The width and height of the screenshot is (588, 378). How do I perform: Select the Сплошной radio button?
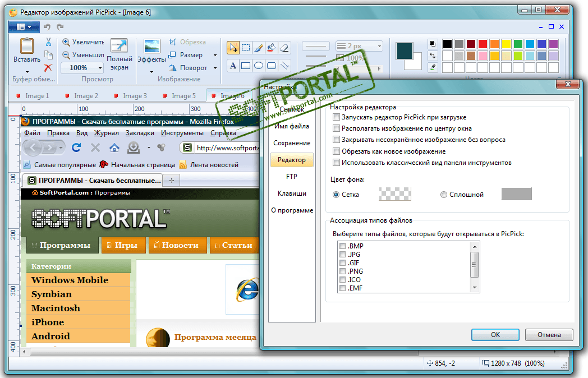tap(444, 194)
